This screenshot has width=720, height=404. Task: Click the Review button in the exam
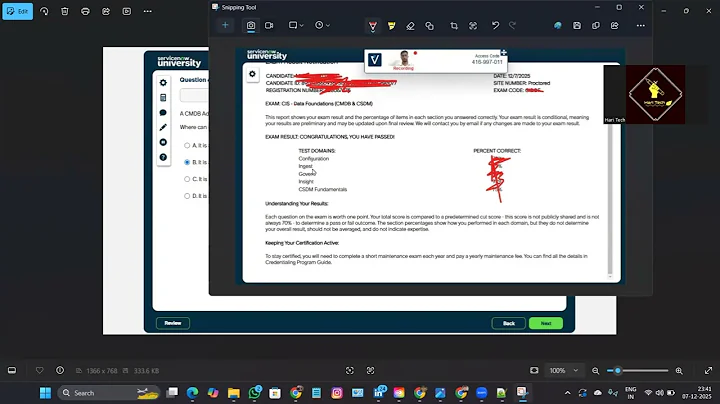[173, 323]
